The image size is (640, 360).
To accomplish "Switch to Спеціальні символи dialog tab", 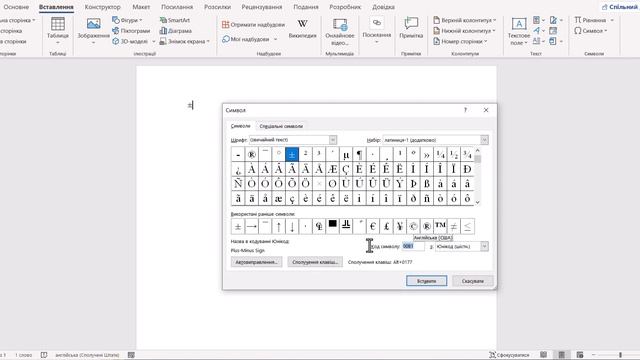I will (x=281, y=126).
